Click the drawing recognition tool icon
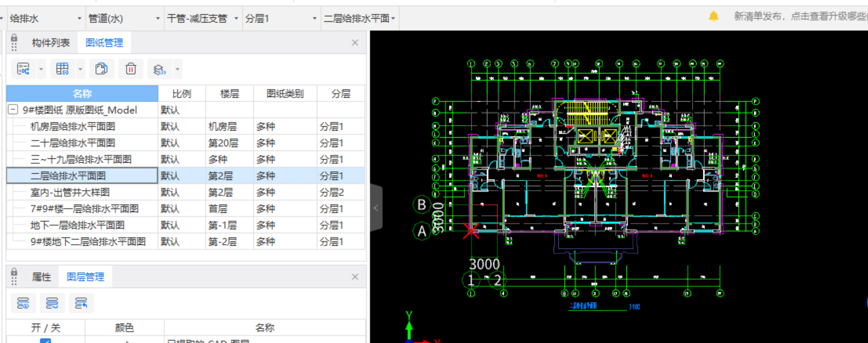 24,69
